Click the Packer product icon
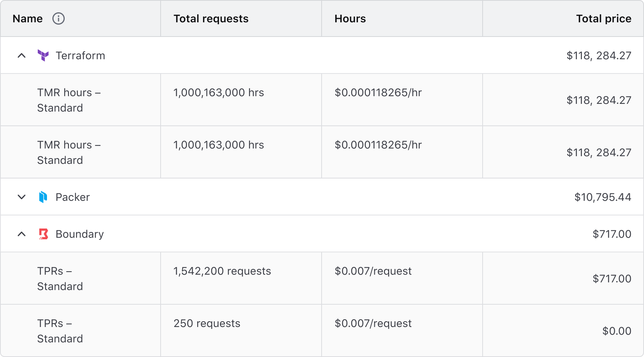This screenshot has width=644, height=357. pos(44,197)
